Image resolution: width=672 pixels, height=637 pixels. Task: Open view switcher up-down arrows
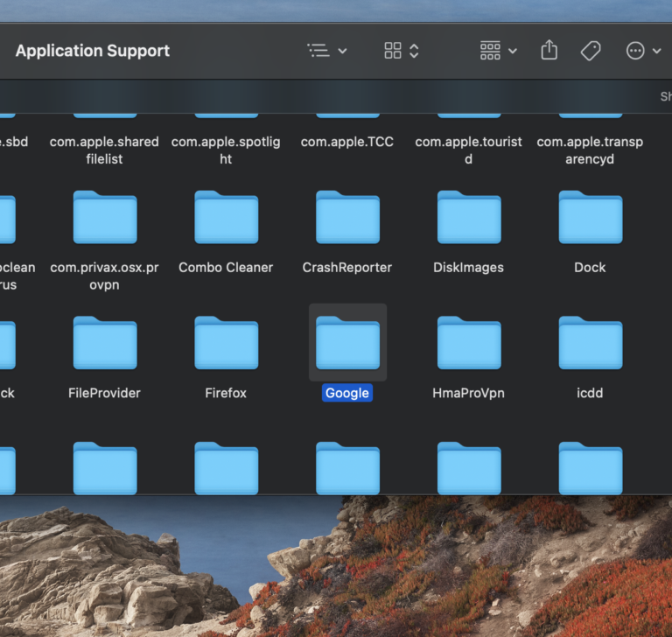(414, 51)
